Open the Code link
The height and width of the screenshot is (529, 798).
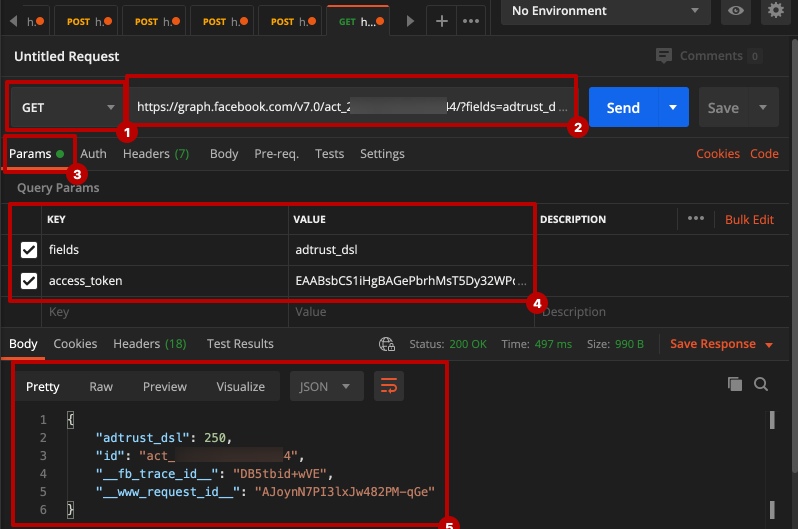[764, 154]
